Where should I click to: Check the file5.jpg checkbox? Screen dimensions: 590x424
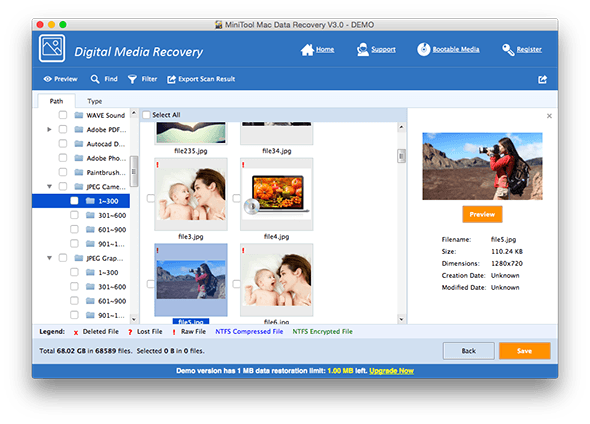tap(151, 284)
